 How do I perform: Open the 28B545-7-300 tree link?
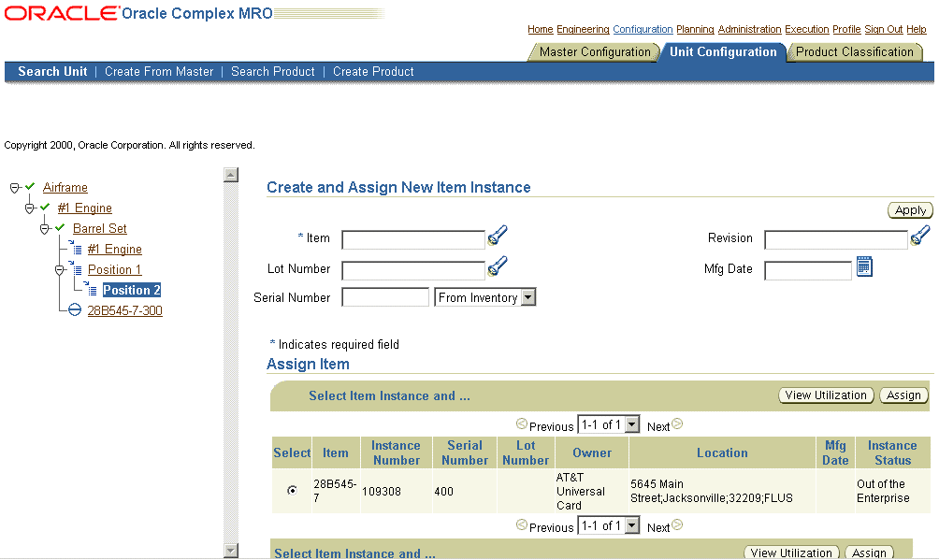click(x=124, y=310)
